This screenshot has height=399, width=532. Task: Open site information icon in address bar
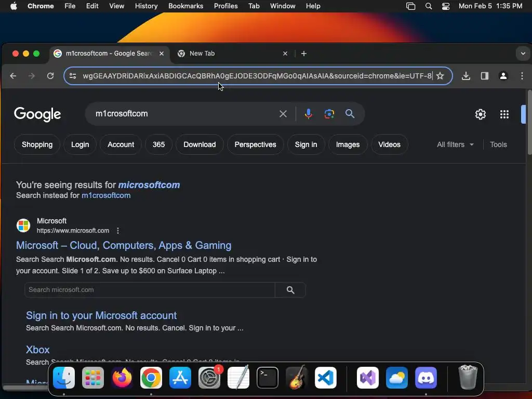click(73, 76)
